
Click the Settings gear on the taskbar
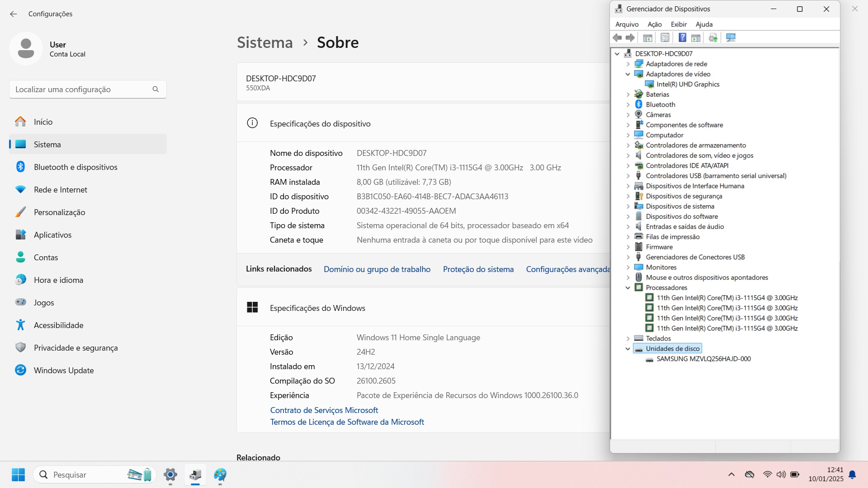(170, 475)
